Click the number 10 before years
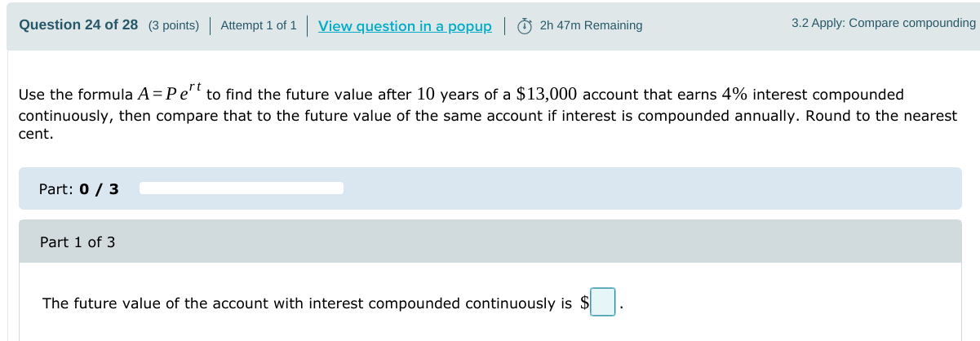 click(x=425, y=94)
